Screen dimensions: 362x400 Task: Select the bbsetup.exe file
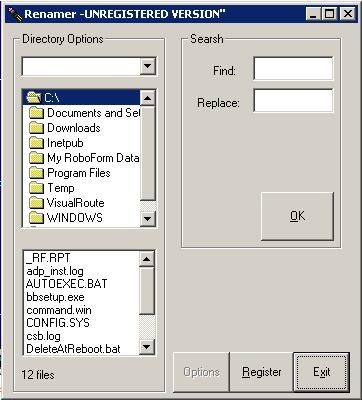coord(55,297)
